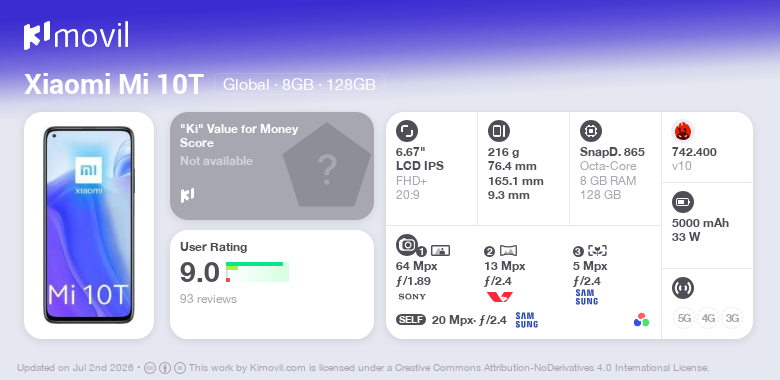Click the Xiaomi Mi 10T phone image
Image resolution: width=780 pixels, height=380 pixels.
(89, 225)
